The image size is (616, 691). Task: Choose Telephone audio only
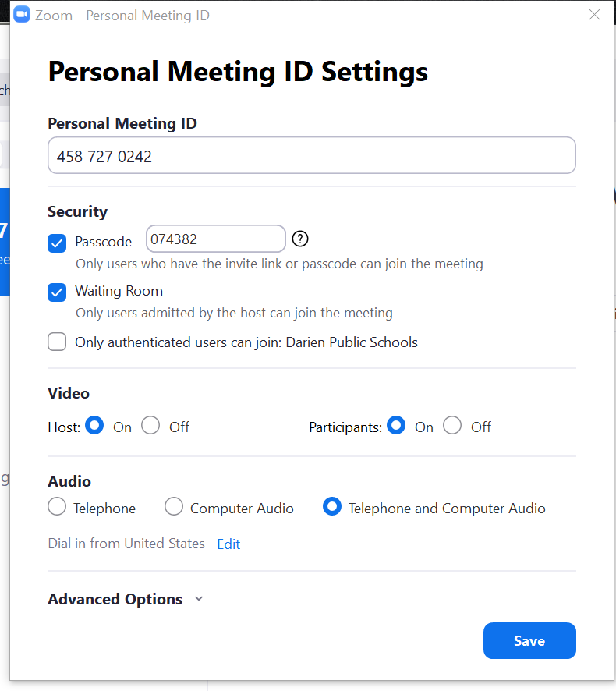pos(57,507)
